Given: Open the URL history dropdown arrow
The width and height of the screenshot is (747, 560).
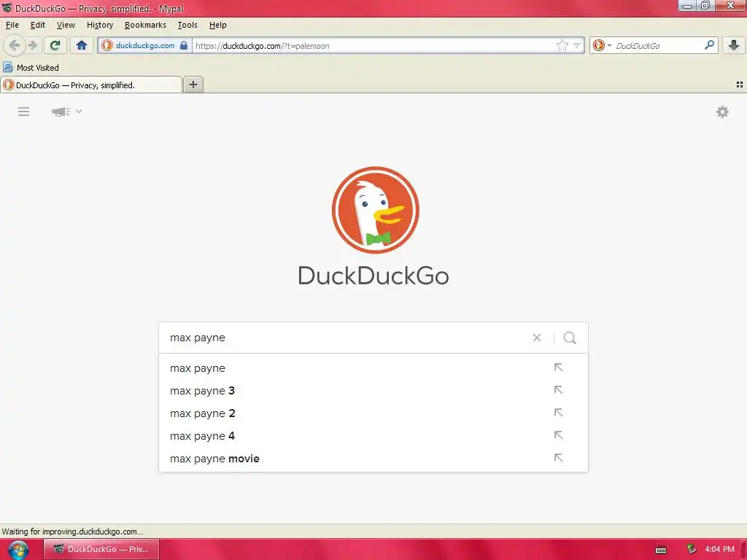Looking at the screenshot, I should click(577, 46).
